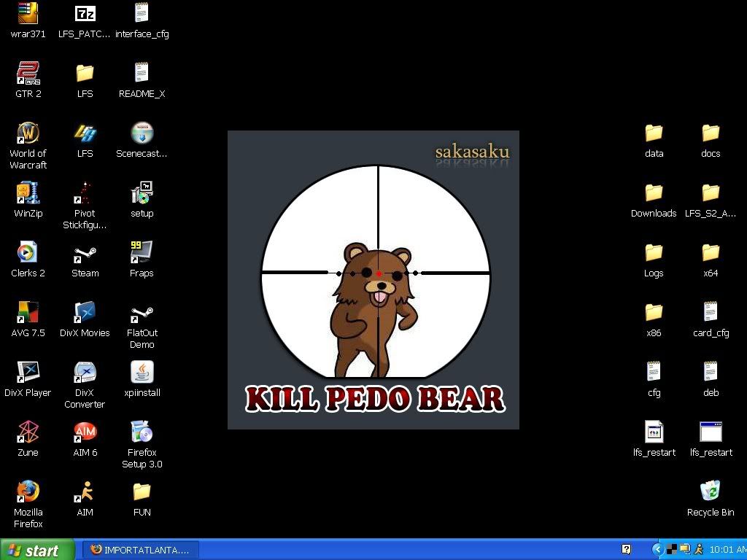
Task: Select the AIM 6 desktop icon
Action: (85, 432)
